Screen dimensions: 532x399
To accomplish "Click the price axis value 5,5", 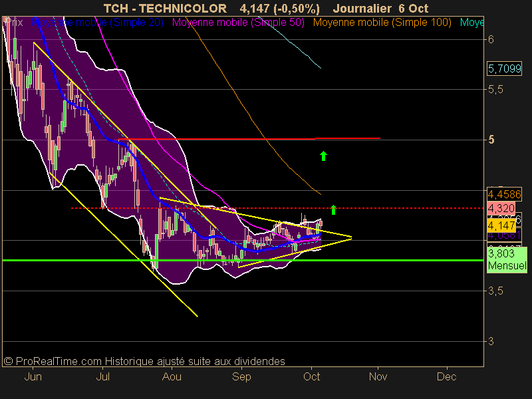I will point(495,90).
